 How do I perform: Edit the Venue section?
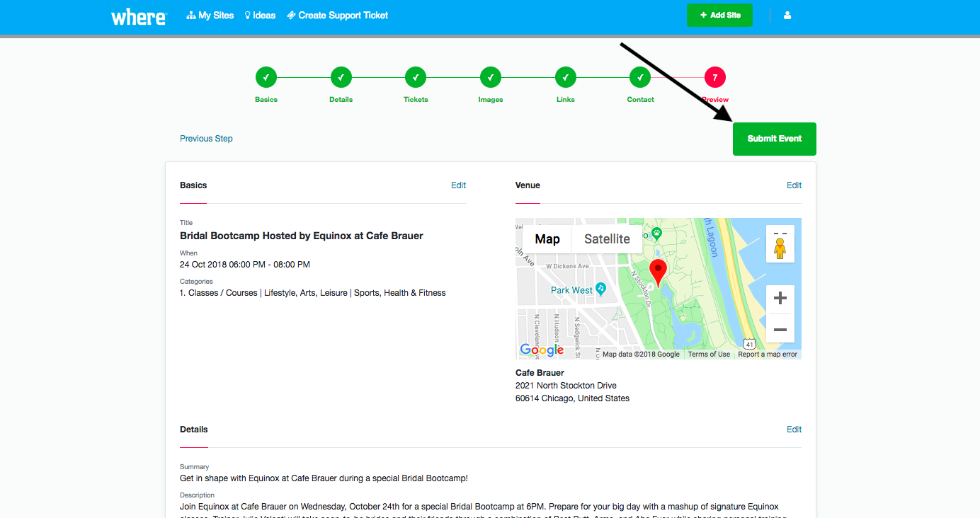coord(794,185)
